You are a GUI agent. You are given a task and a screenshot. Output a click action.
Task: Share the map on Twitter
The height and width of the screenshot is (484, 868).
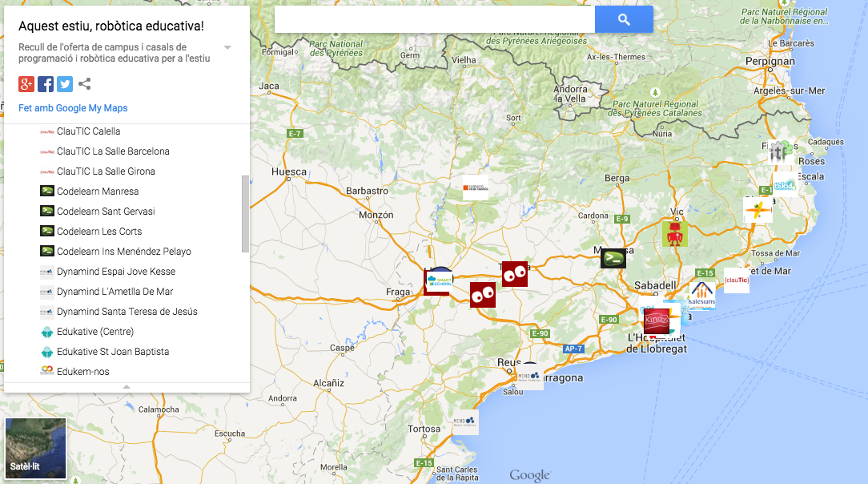(65, 84)
